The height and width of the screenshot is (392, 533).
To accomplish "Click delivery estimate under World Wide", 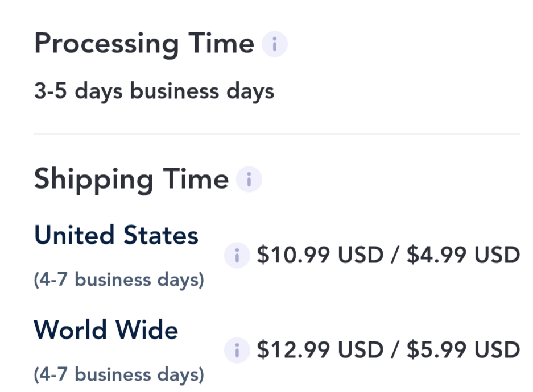I will pyautogui.click(x=118, y=374).
